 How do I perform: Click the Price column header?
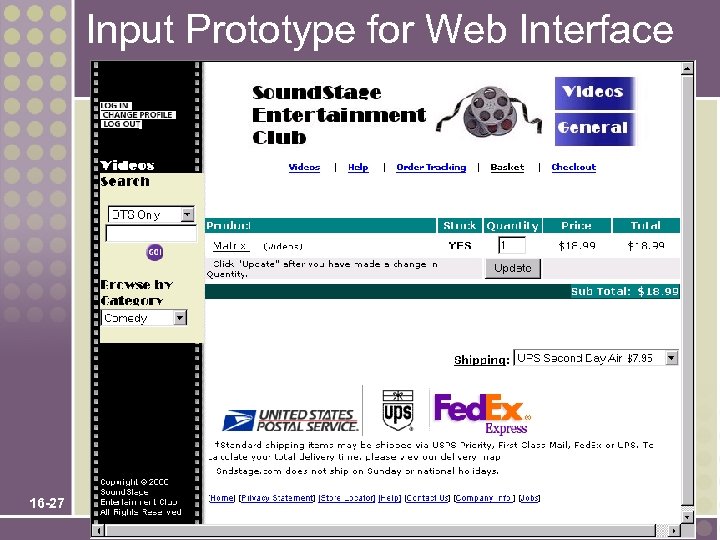[x=577, y=225]
